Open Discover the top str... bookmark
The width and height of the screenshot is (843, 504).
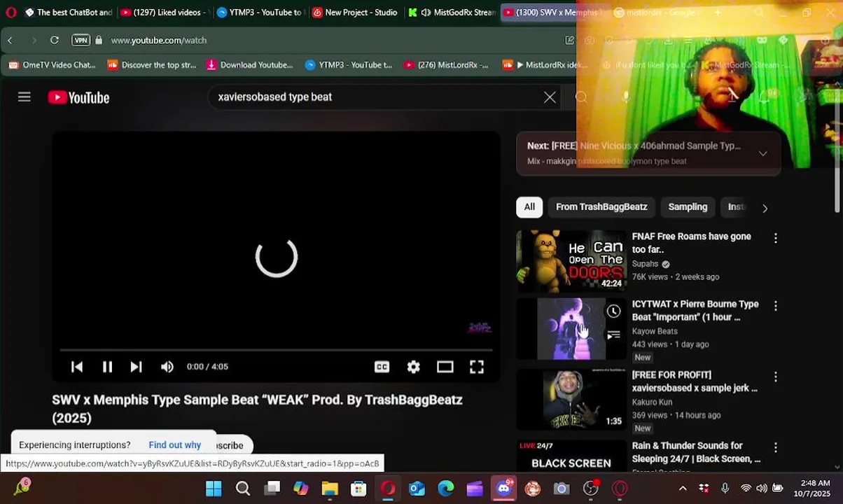click(x=152, y=65)
